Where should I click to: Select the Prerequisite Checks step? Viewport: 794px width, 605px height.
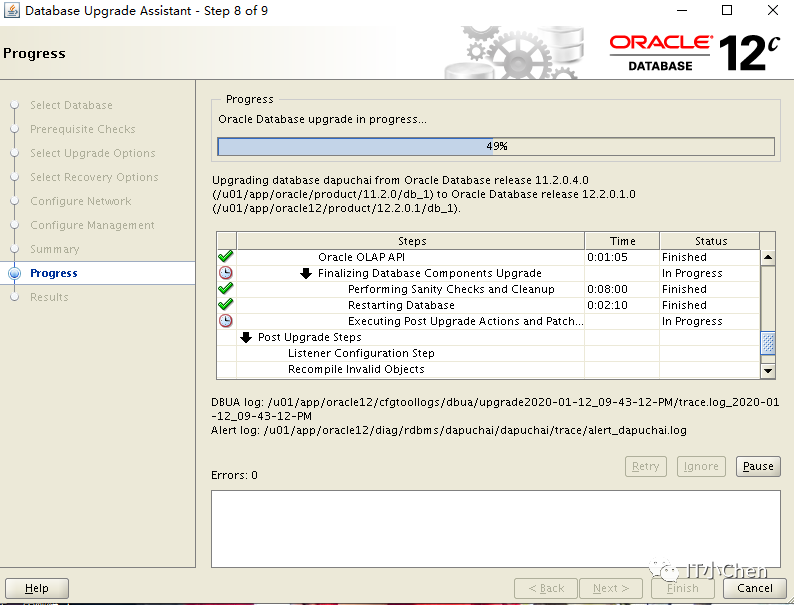[x=83, y=129]
